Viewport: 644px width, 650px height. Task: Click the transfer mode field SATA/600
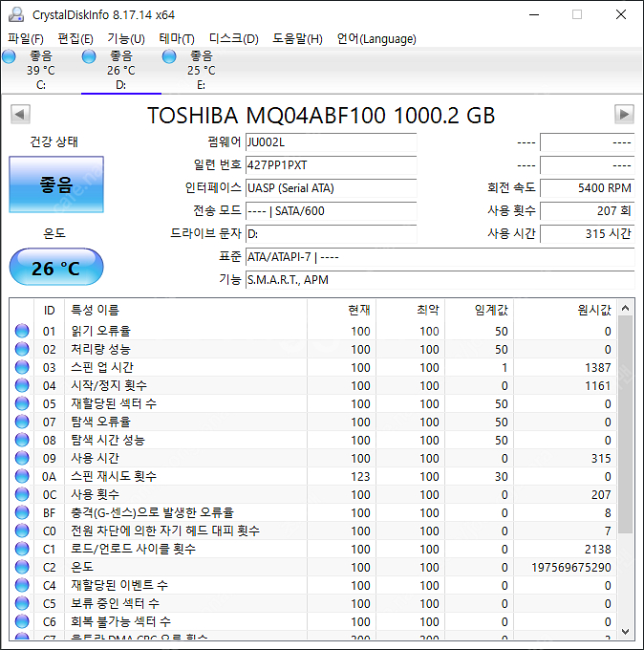click(332, 211)
